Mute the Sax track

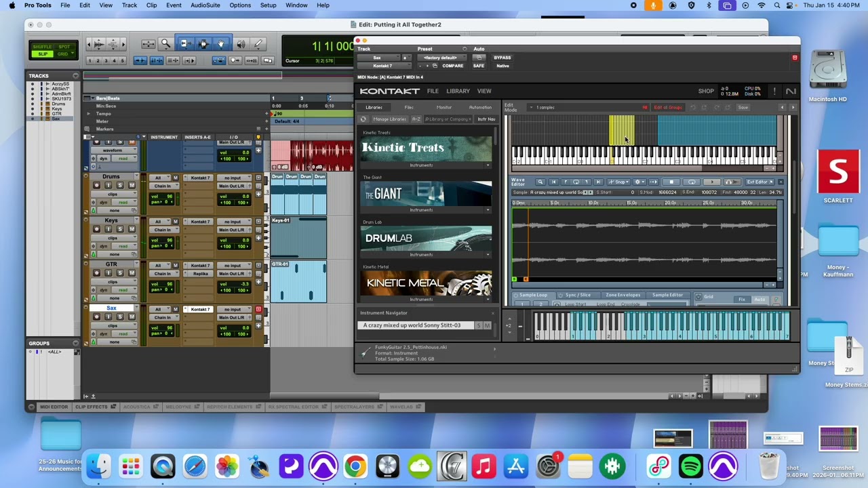coord(132,317)
